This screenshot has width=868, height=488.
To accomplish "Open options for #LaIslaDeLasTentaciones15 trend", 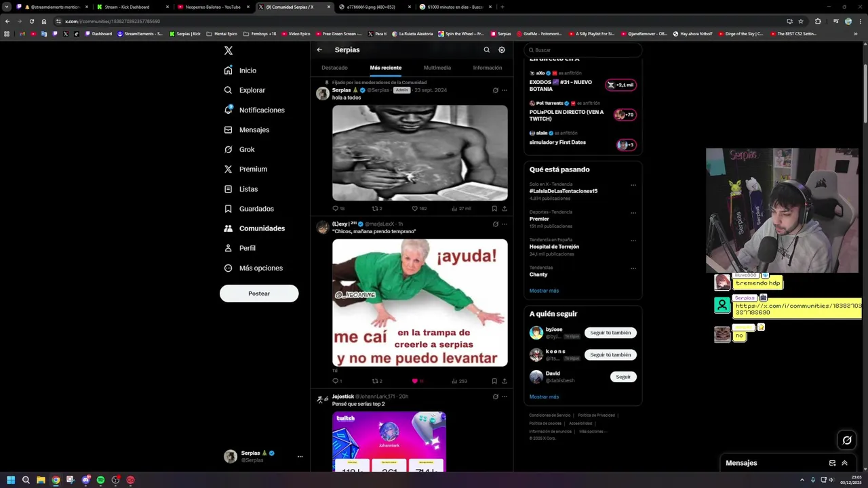I will (633, 185).
